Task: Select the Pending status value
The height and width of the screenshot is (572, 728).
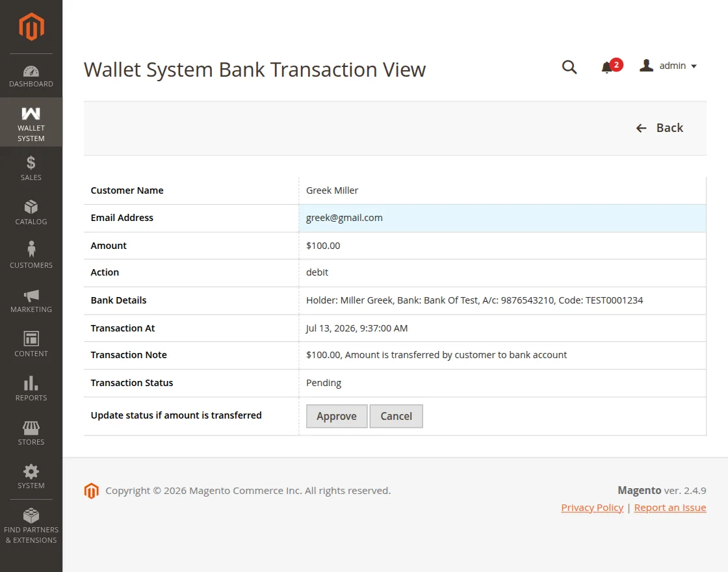Action: click(x=324, y=383)
